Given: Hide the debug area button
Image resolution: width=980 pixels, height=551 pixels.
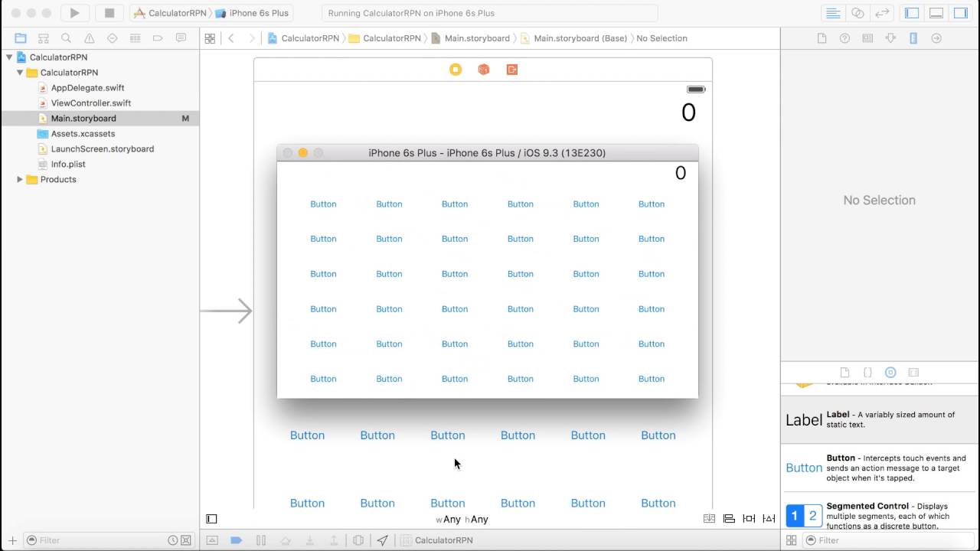Looking at the screenshot, I should point(213,540).
